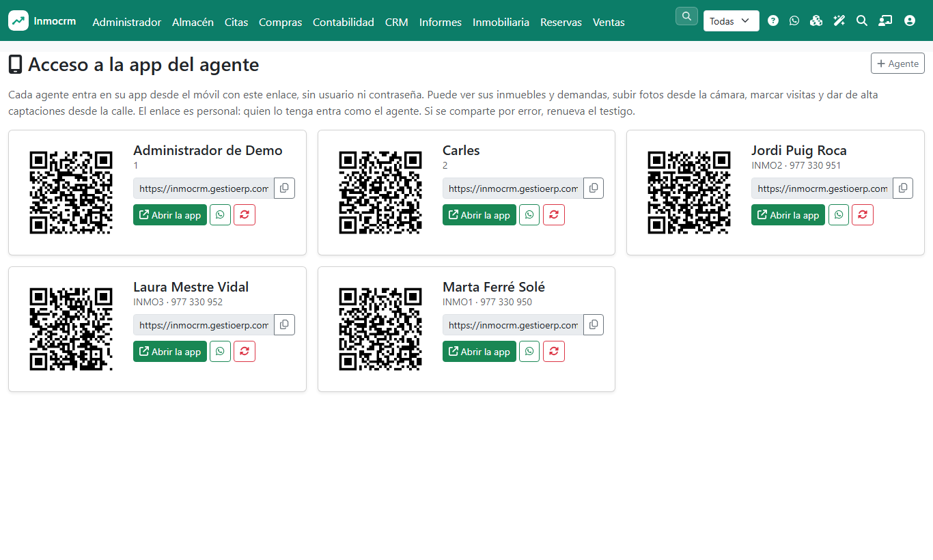Open the Informes menu
This screenshot has width=933, height=560.
(441, 22)
